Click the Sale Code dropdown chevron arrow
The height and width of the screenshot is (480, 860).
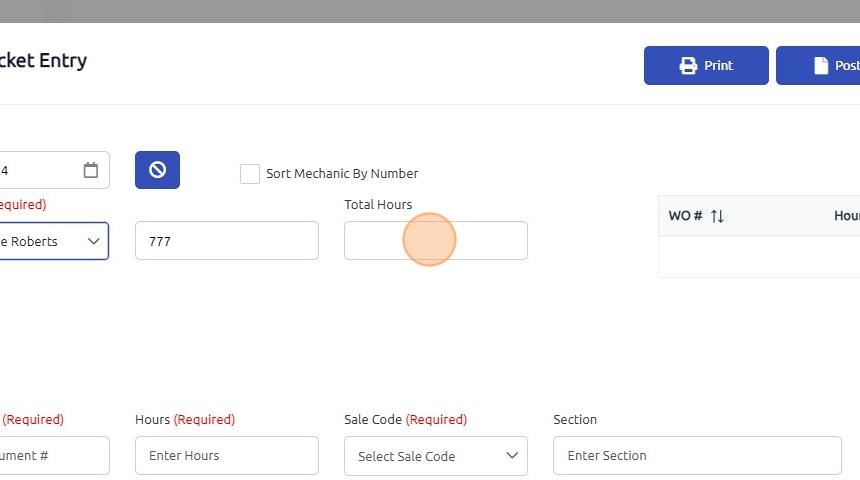pos(512,456)
